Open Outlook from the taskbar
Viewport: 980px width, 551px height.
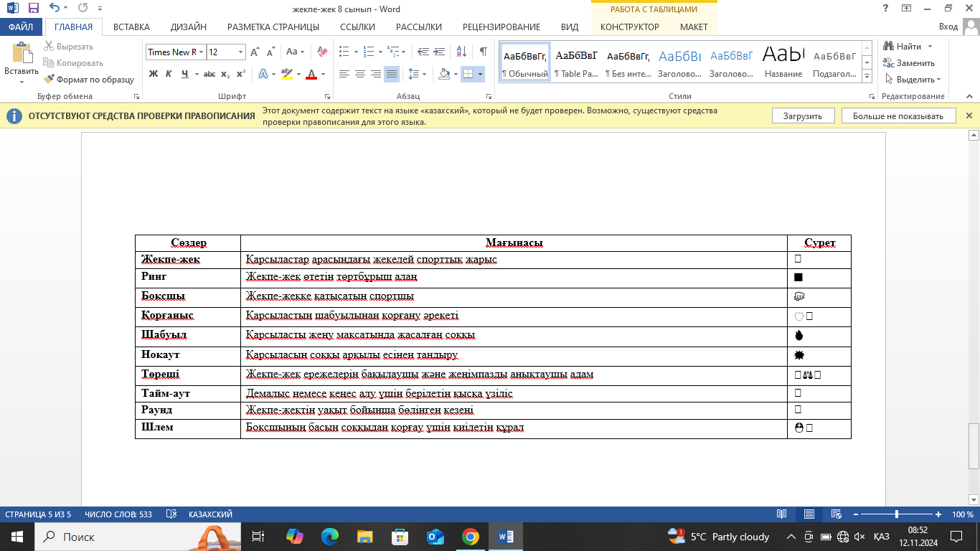(435, 537)
